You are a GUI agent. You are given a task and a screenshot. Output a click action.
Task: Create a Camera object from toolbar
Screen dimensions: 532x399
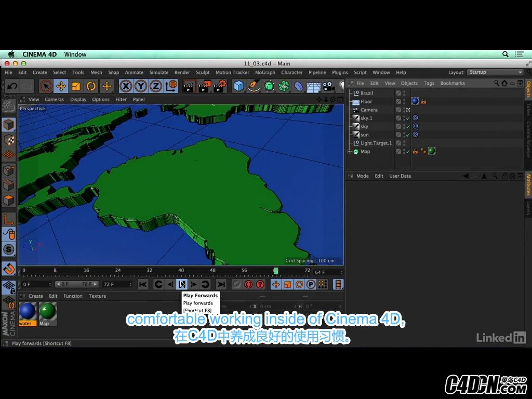pyautogui.click(x=328, y=86)
